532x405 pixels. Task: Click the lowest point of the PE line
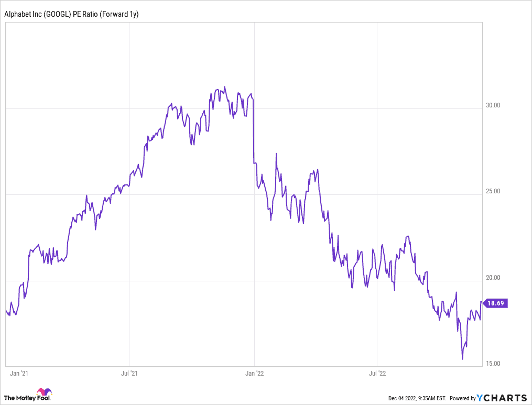(462, 359)
